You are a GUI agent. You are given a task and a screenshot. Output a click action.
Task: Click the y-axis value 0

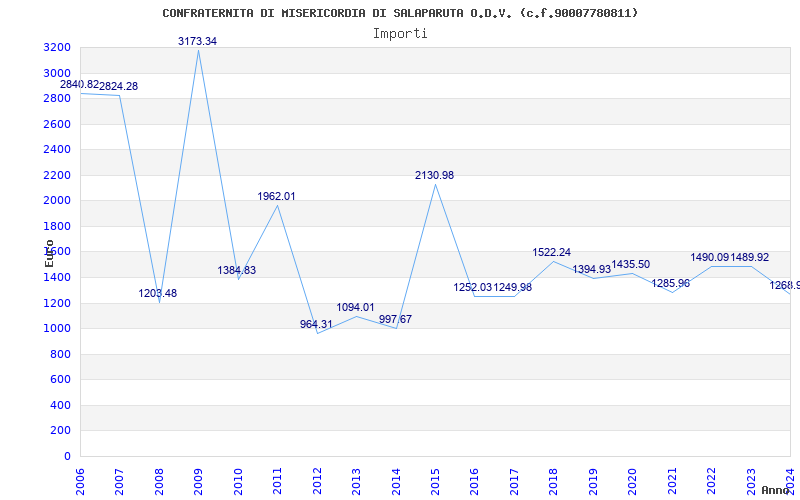coord(67,456)
